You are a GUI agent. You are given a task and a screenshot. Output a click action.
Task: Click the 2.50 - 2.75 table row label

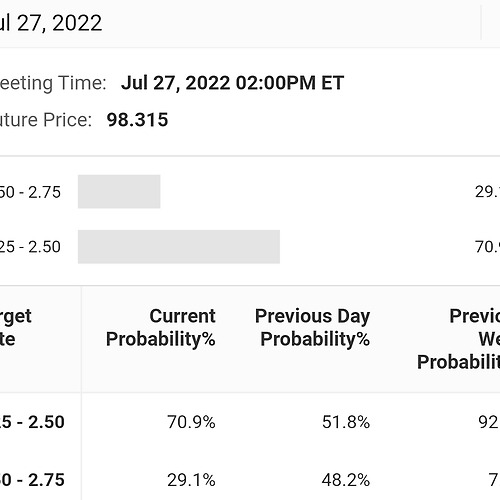coord(32,480)
